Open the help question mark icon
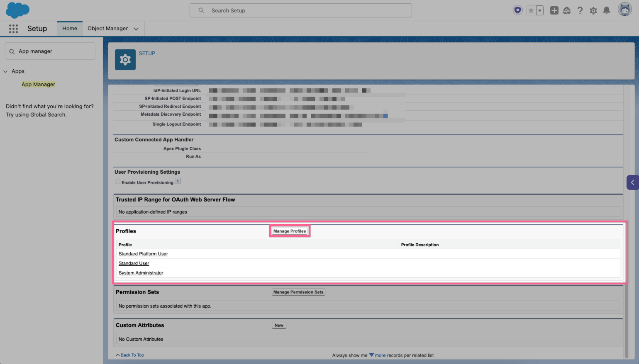639x364 pixels. 580,10
